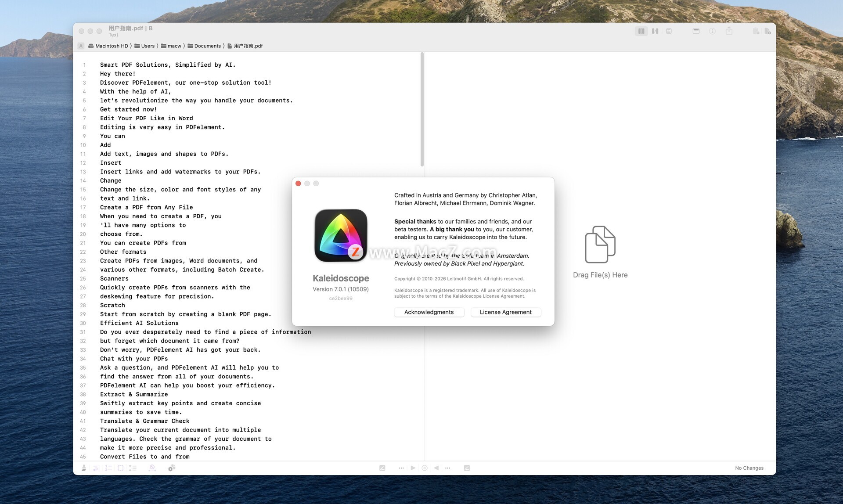Click line 'Chat with your PDFs'
This screenshot has width=843, height=504.
click(x=134, y=359)
